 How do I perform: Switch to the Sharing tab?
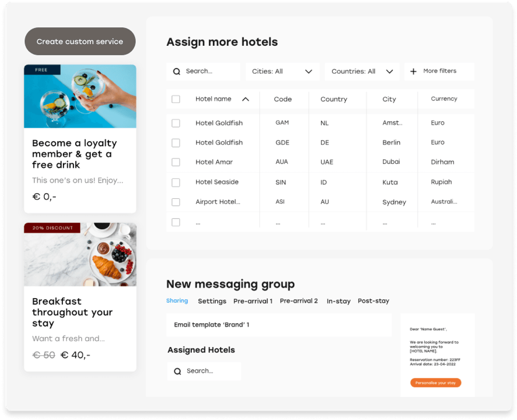click(177, 301)
